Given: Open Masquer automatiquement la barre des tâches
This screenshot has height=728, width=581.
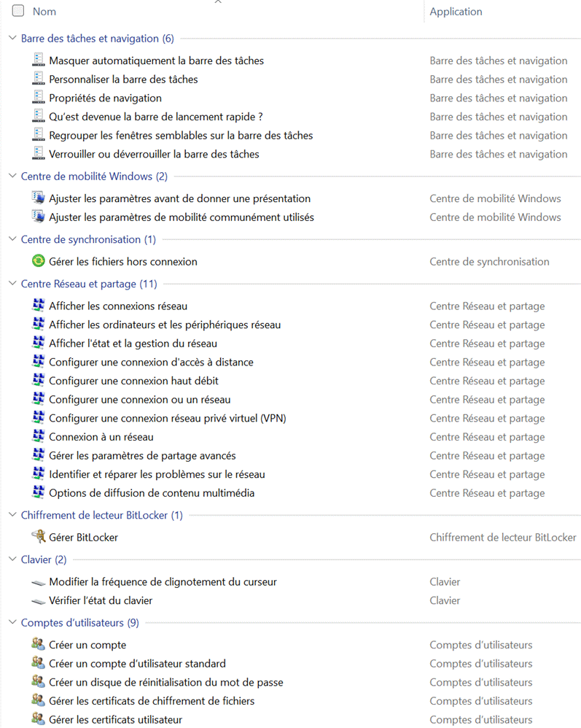Looking at the screenshot, I should (157, 61).
